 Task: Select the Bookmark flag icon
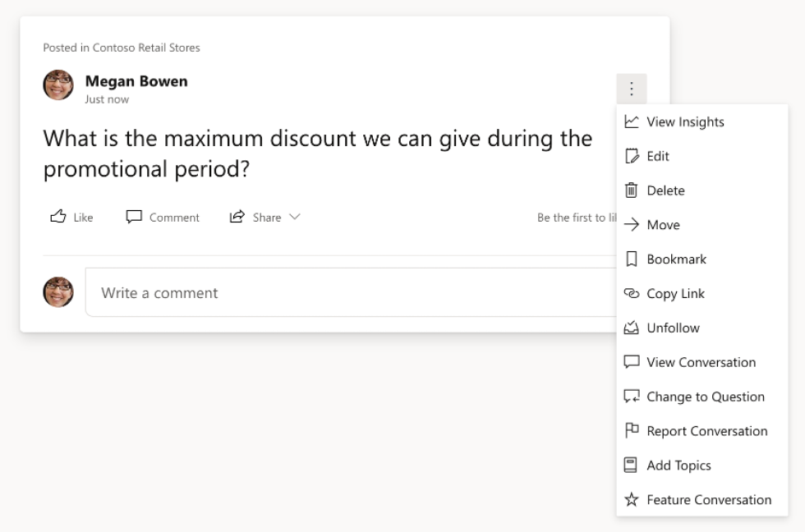point(630,259)
